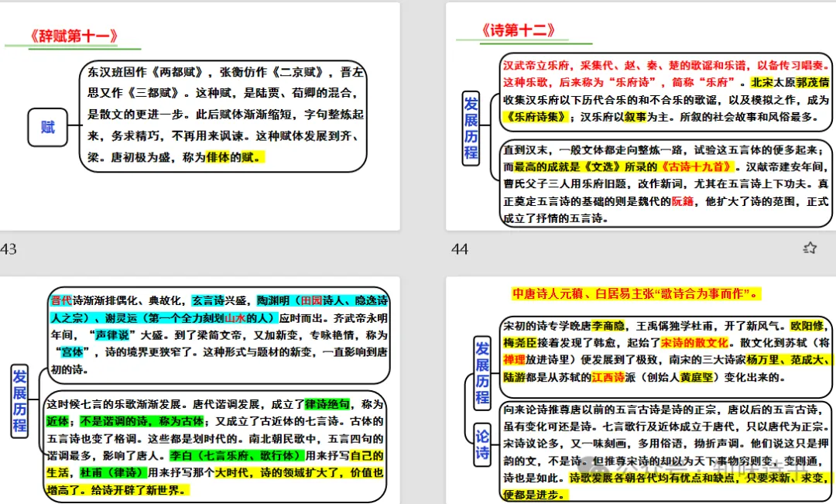Select the 《诗第十二》 slide thumbnail
Viewport: 836px width, 504px height.
[641, 116]
